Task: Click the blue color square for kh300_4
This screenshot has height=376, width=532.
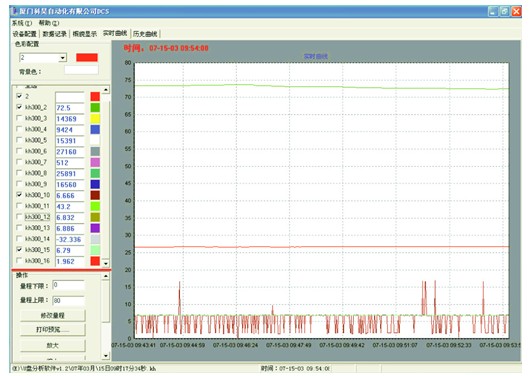Action: (x=95, y=130)
